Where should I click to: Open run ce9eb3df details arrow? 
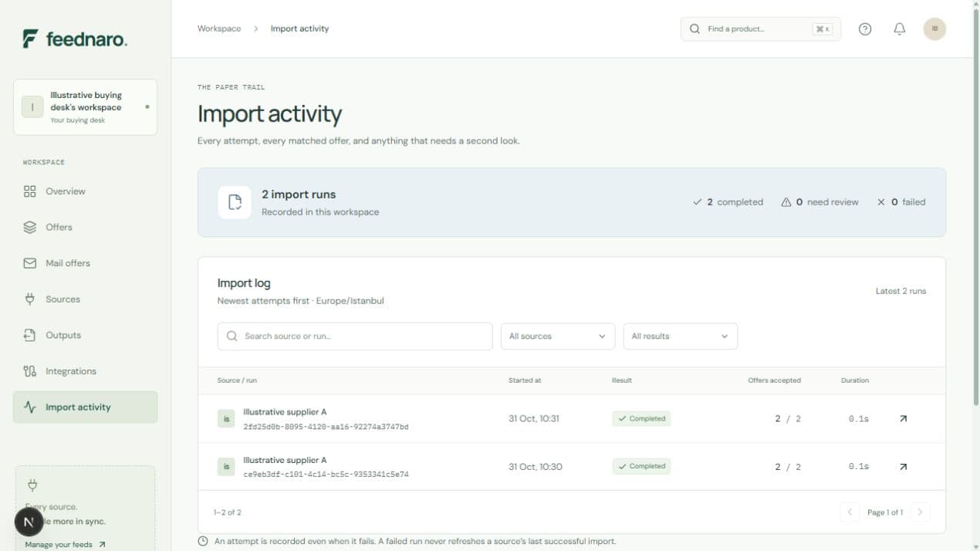pos(904,467)
